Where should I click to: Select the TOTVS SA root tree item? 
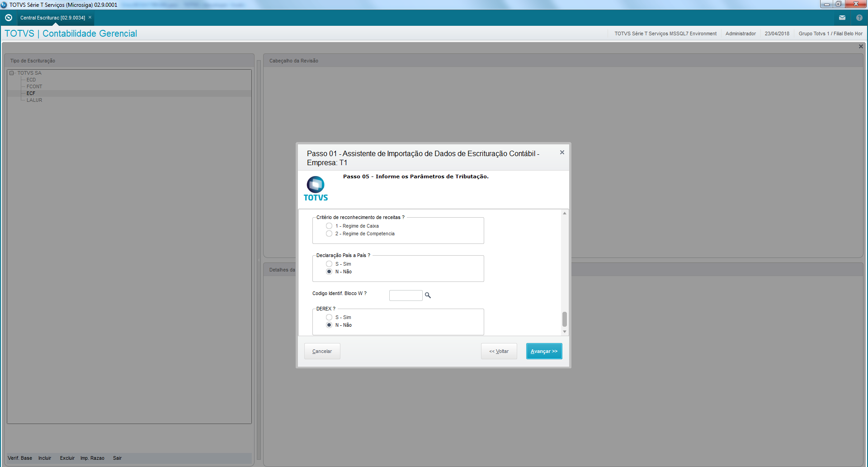29,73
